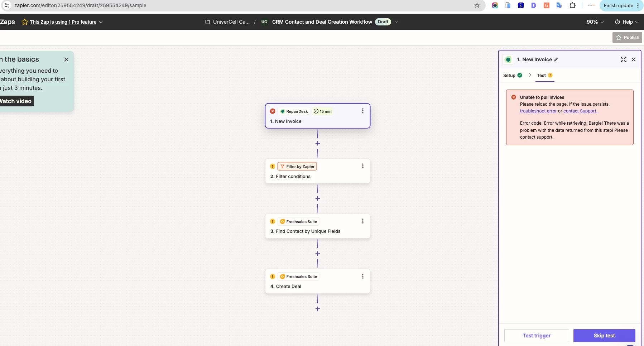Select the 1. New Invoice step card

pyautogui.click(x=317, y=116)
